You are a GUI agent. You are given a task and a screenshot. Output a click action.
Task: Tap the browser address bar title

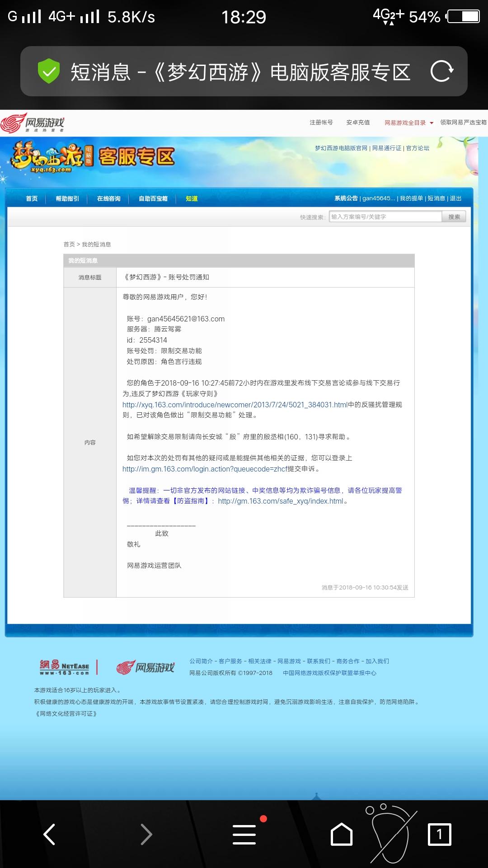240,72
